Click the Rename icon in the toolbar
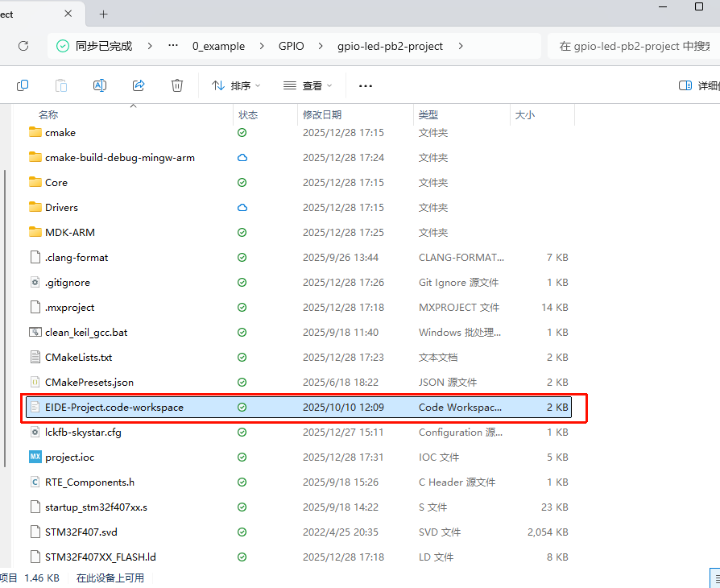 pyautogui.click(x=100, y=85)
